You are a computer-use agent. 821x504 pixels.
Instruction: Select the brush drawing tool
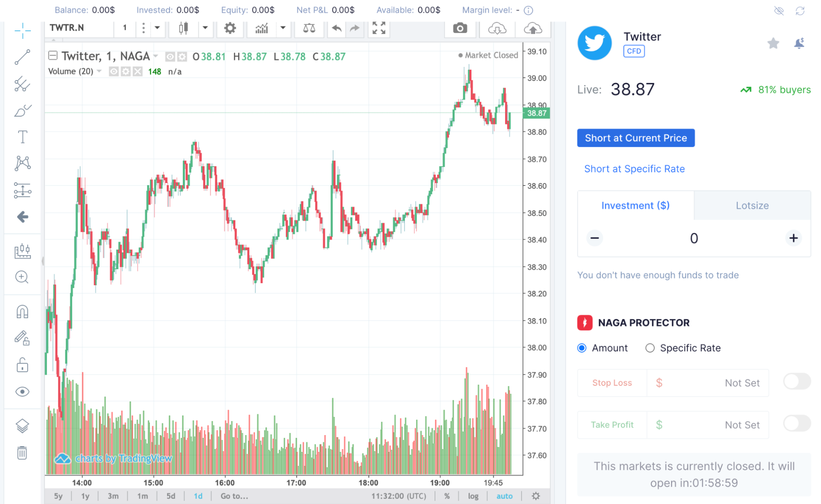point(22,110)
